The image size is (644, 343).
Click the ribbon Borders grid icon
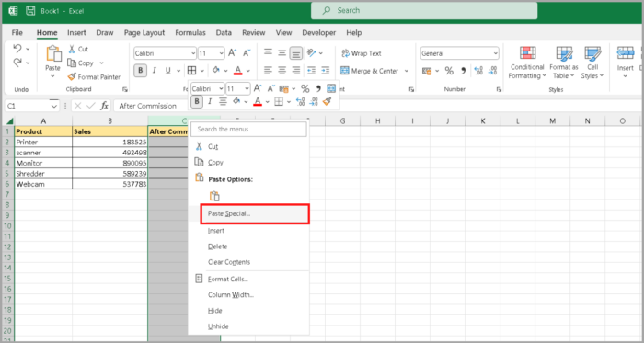pyautogui.click(x=191, y=71)
